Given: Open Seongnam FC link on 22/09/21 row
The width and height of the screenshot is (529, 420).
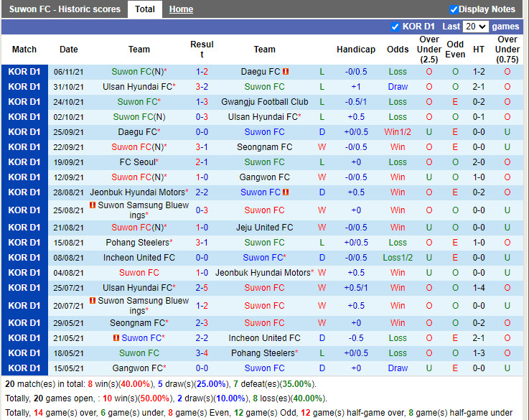Looking at the screenshot, I should tap(264, 147).
